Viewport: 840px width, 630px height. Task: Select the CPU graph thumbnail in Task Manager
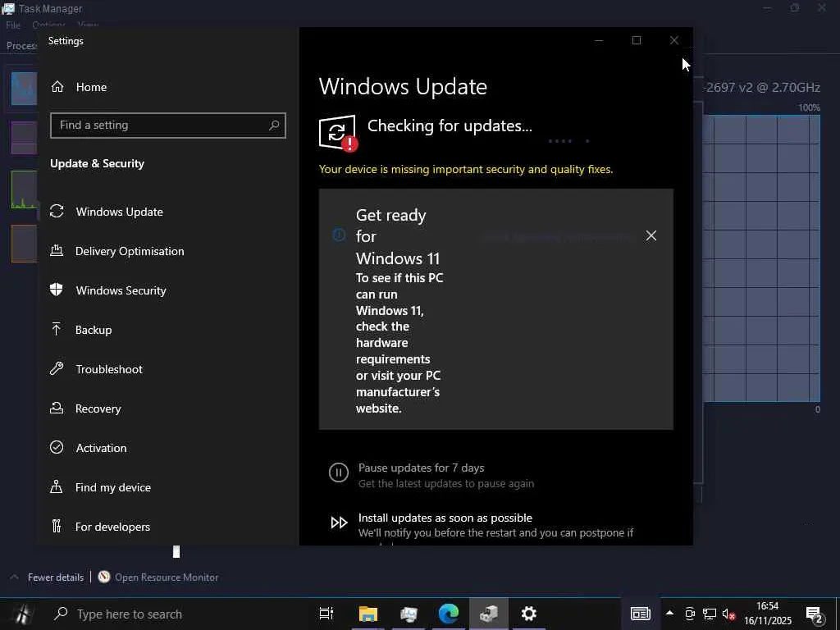click(24, 89)
